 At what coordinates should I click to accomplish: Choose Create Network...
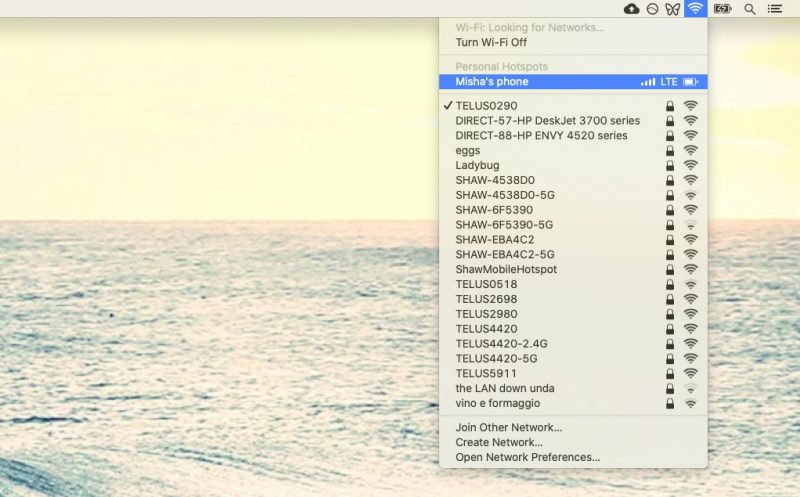click(573, 442)
